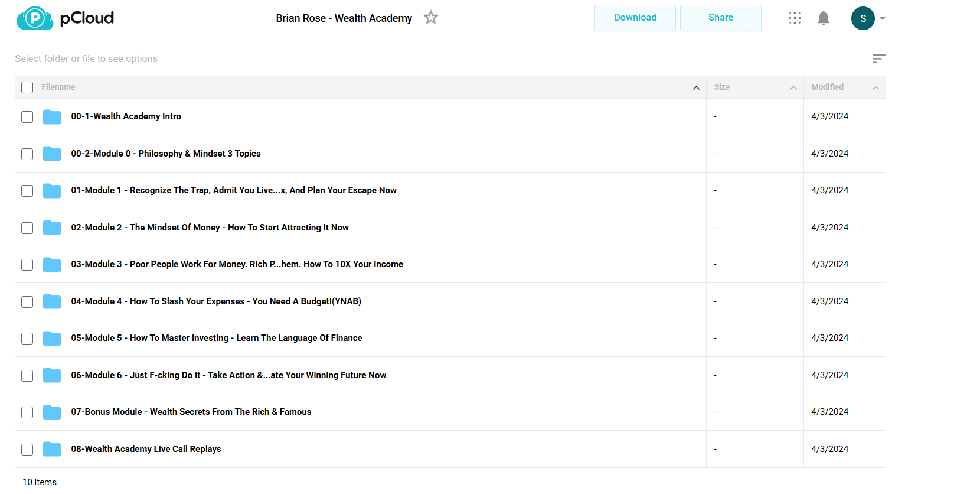Click the Brian Rose - Wealth Academy title
The height and width of the screenshot is (494, 980).
click(x=344, y=18)
